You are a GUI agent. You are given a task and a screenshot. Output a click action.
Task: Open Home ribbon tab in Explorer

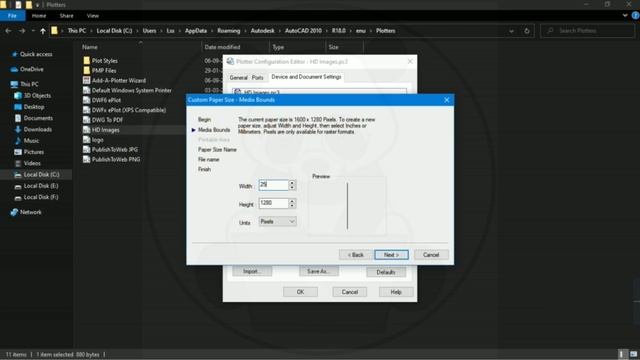[x=39, y=16]
